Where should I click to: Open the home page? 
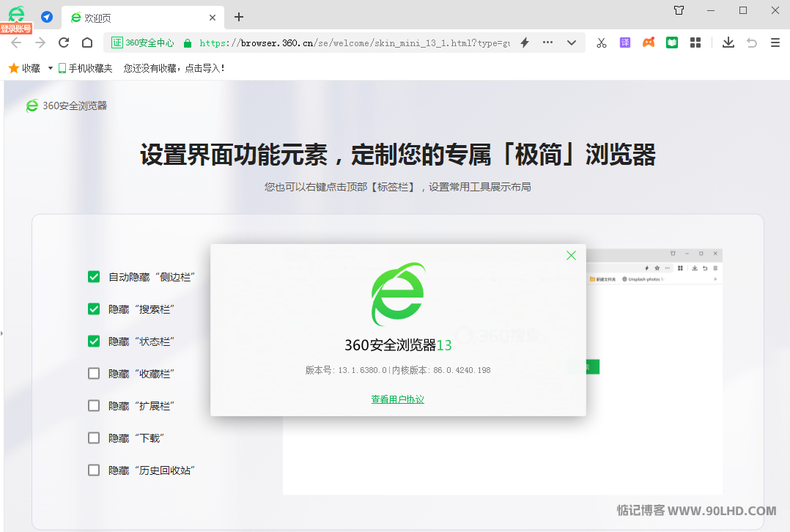click(87, 43)
